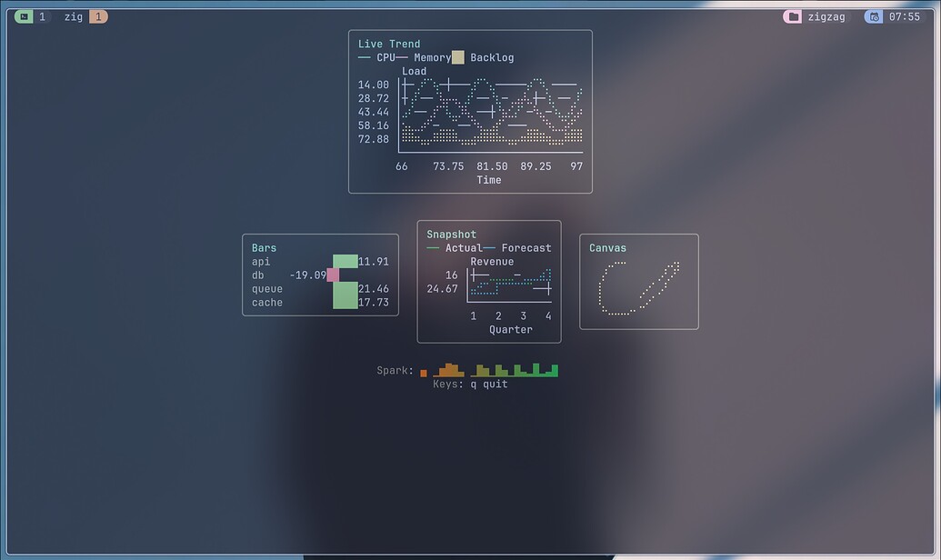Click the "Forecast" legend label
941x560 pixels.
click(x=526, y=248)
